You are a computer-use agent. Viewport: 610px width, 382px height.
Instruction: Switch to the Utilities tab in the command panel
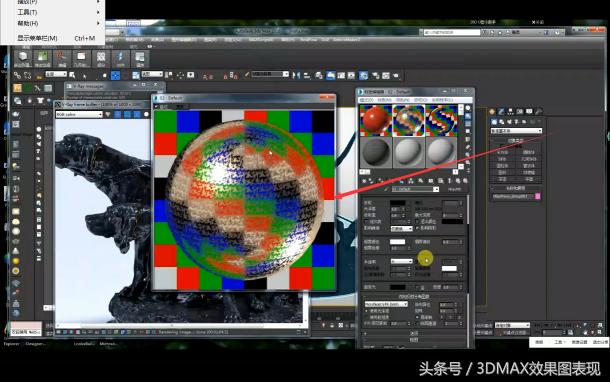[538, 112]
